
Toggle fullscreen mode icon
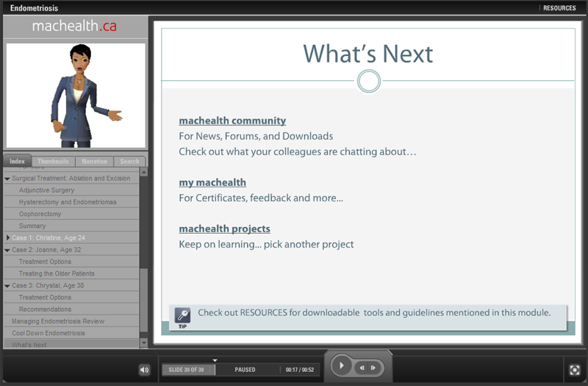[x=574, y=370]
